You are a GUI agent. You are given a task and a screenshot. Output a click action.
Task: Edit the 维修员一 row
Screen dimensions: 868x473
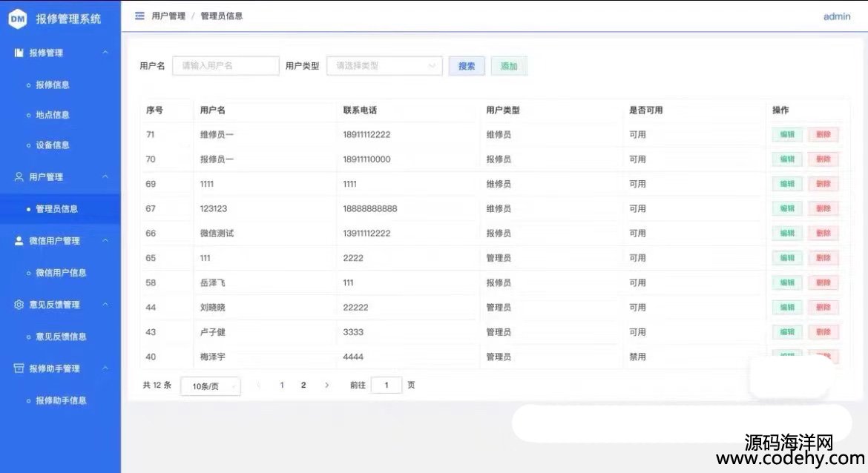[x=787, y=134]
